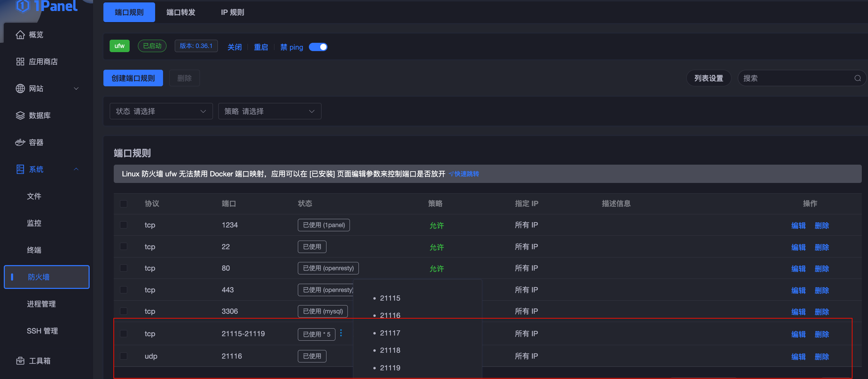Click the 系统 server icon

pos(20,169)
